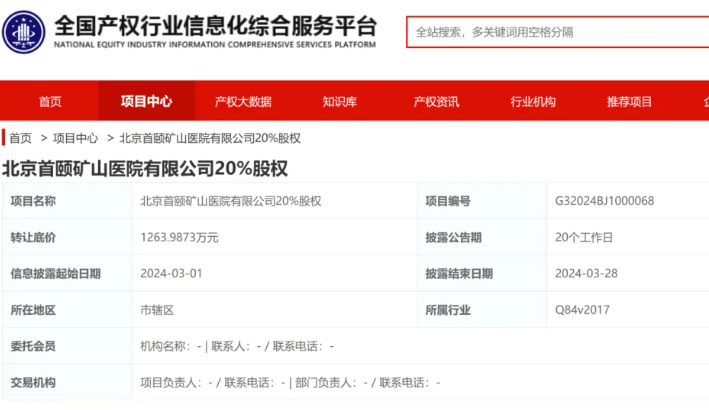Click the project number G32024BJ1000068
Screen dimensions: 709x410
pos(604,201)
